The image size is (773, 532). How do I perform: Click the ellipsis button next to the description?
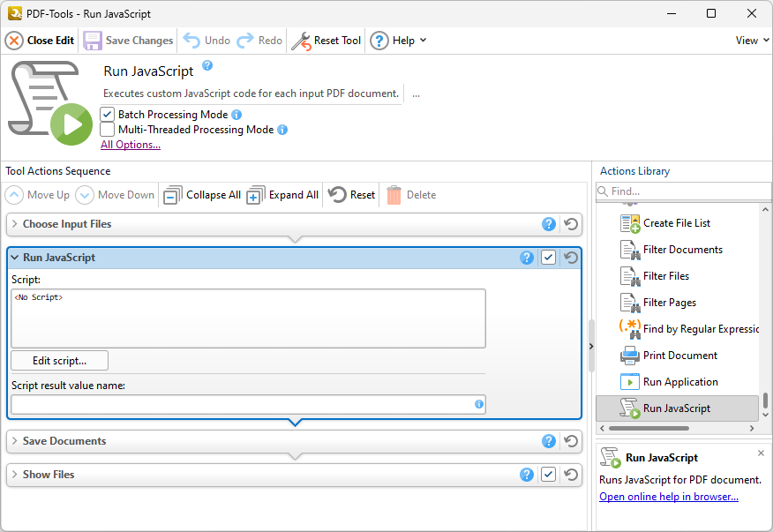click(417, 94)
